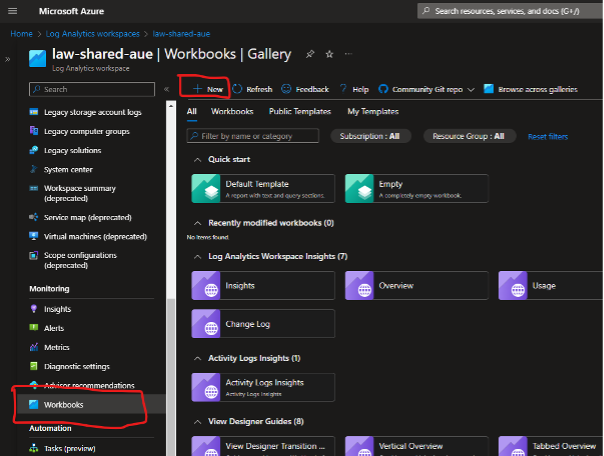
Task: Open Legacy computer groups icon
Action: point(34,131)
